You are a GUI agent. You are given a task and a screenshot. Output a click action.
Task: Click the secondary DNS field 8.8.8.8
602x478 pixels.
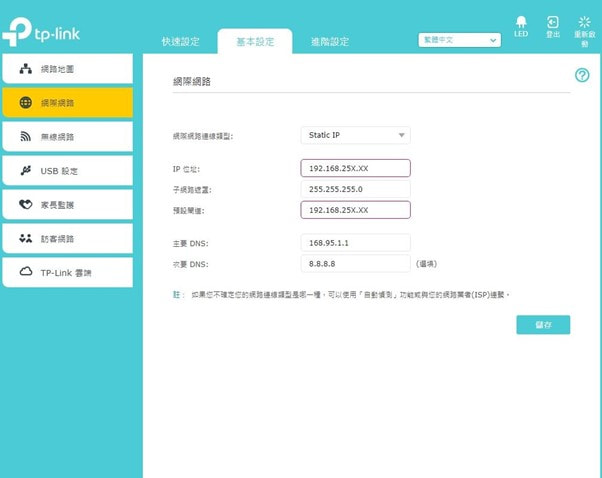point(356,264)
